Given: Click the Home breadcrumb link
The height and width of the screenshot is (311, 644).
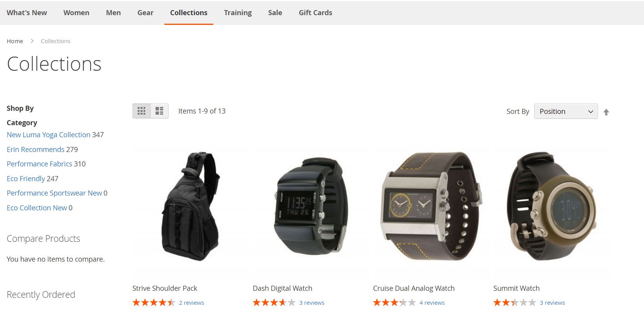Looking at the screenshot, I should point(15,41).
